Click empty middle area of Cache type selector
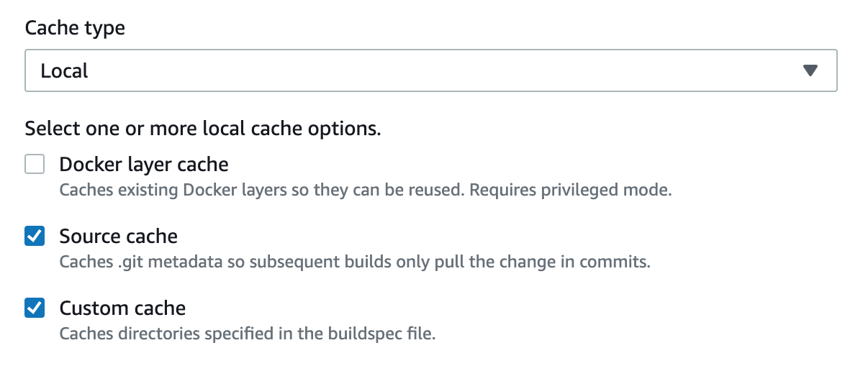The height and width of the screenshot is (371, 868). pos(432,70)
